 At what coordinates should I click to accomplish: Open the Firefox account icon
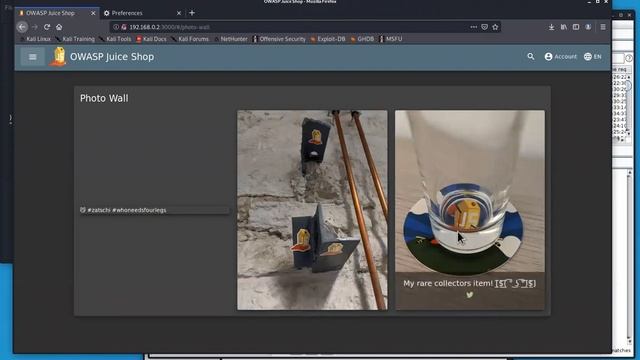point(588,27)
